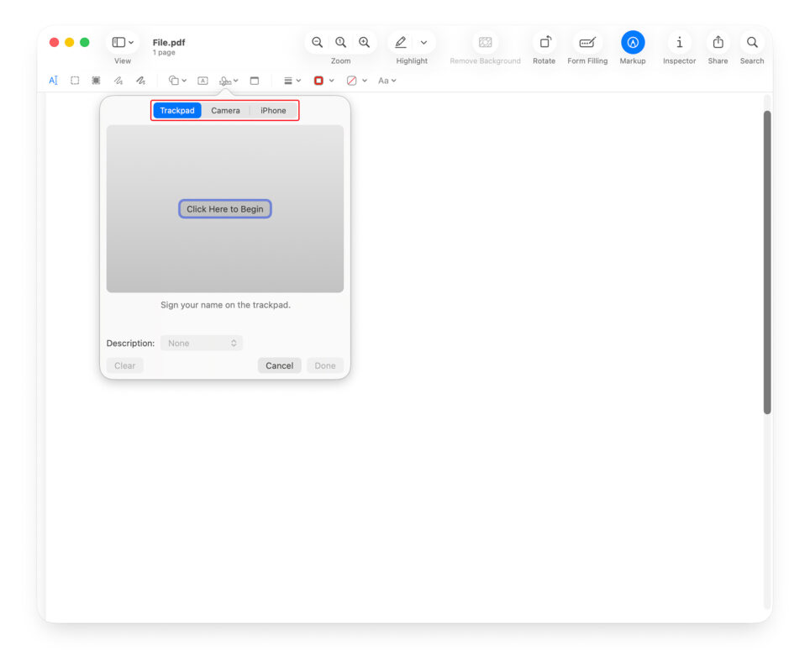Choose the Rectangular Selection tool
This screenshot has height=672, width=810.
(75, 81)
